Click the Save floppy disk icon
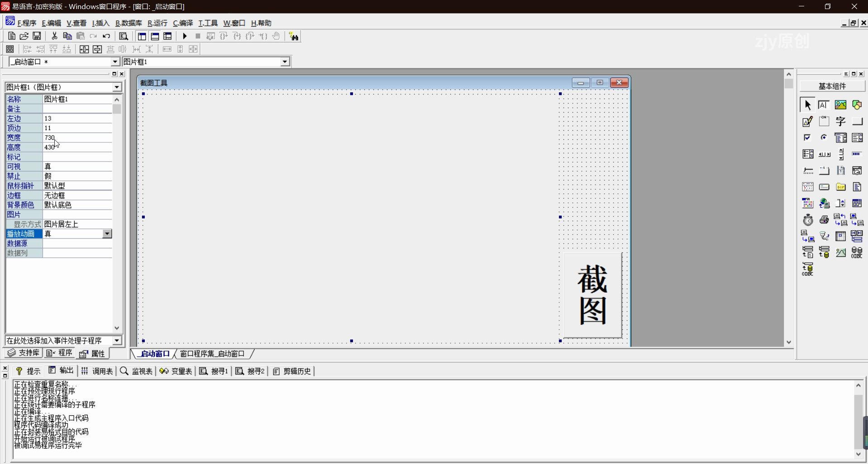 point(37,36)
